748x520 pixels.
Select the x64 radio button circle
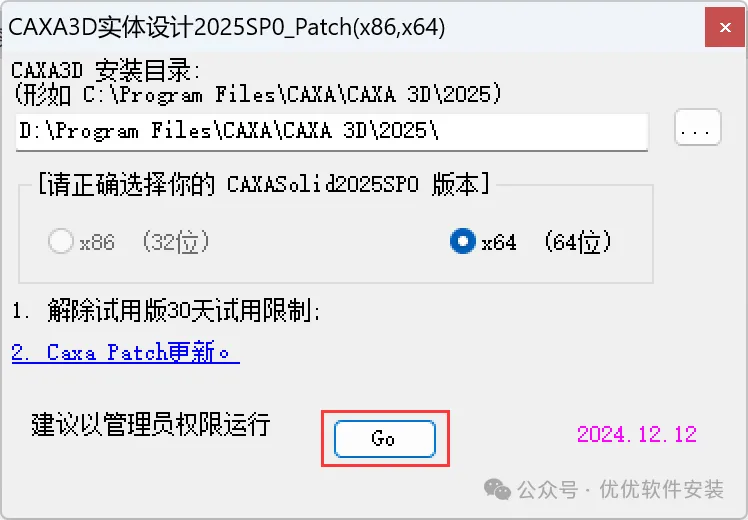point(462,241)
